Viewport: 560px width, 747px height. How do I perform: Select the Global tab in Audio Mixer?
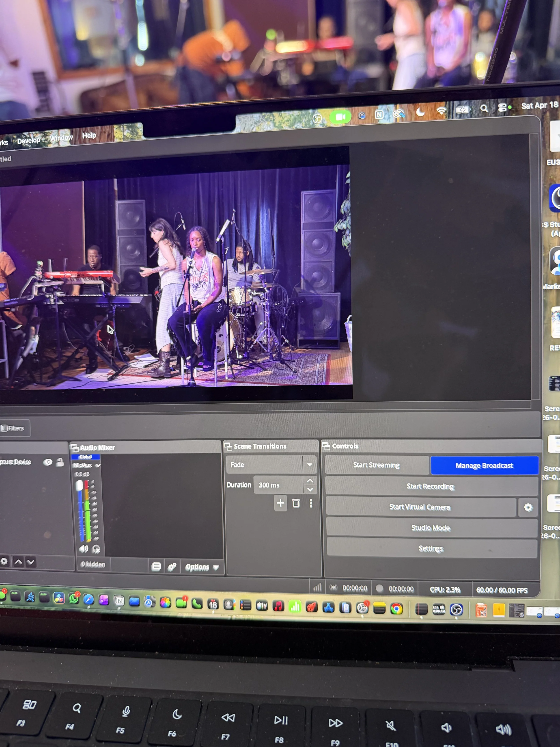click(x=85, y=457)
